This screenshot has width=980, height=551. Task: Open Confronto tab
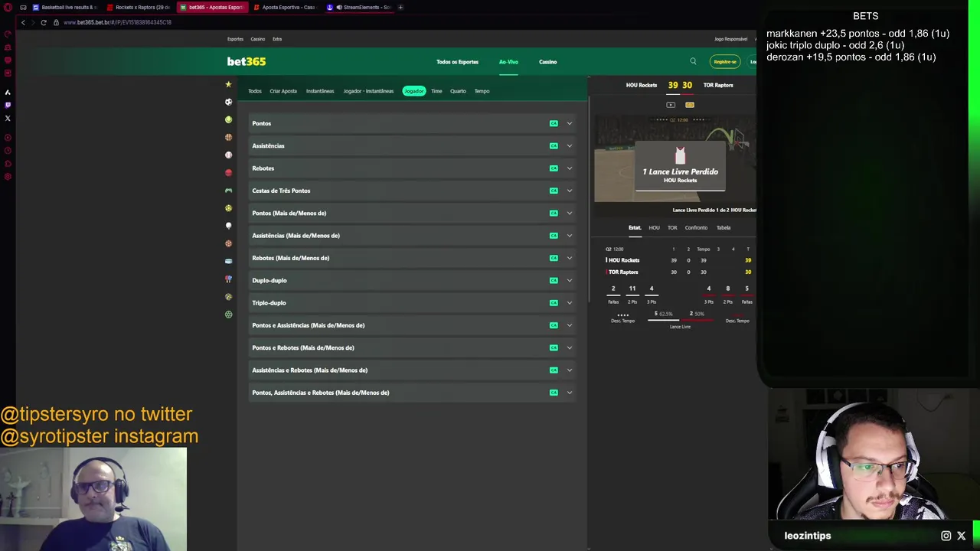696,227
